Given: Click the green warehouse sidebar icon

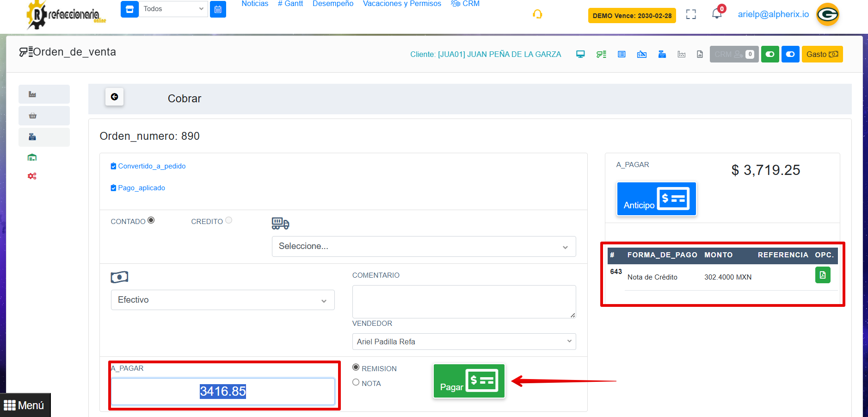Looking at the screenshot, I should [x=32, y=157].
